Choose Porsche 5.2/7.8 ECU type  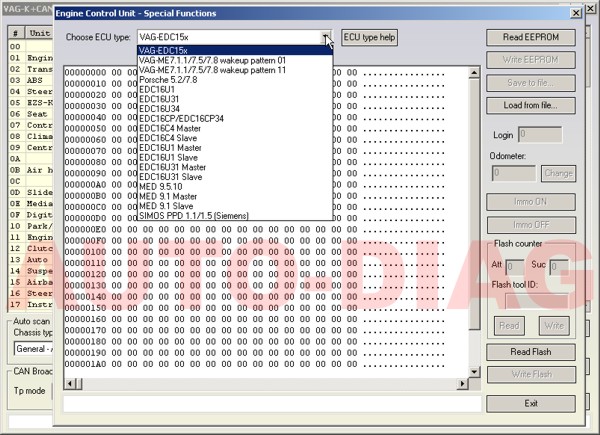[235, 80]
